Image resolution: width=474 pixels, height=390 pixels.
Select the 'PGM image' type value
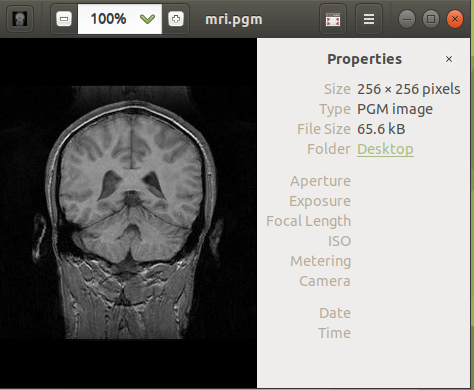point(395,109)
